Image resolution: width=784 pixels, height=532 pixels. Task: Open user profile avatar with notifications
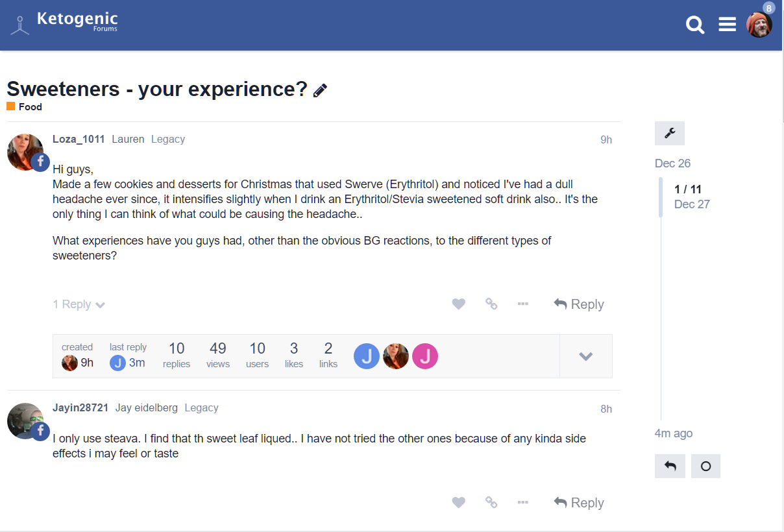(x=759, y=24)
